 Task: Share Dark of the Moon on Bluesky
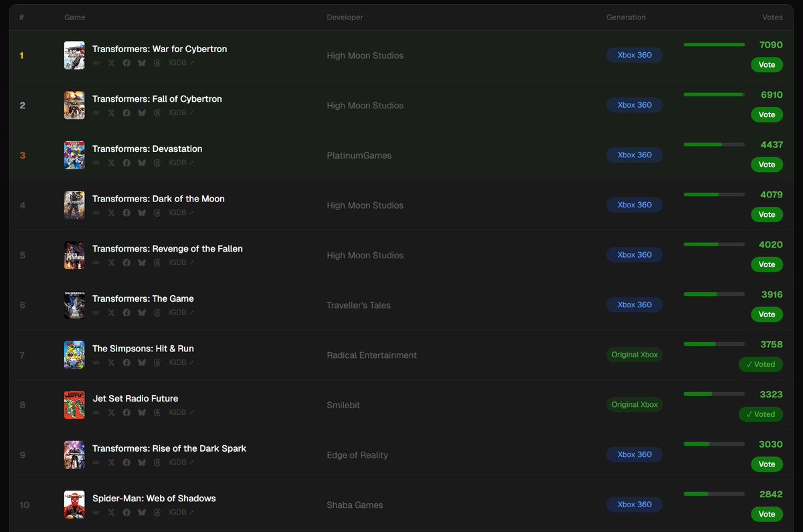coord(142,213)
